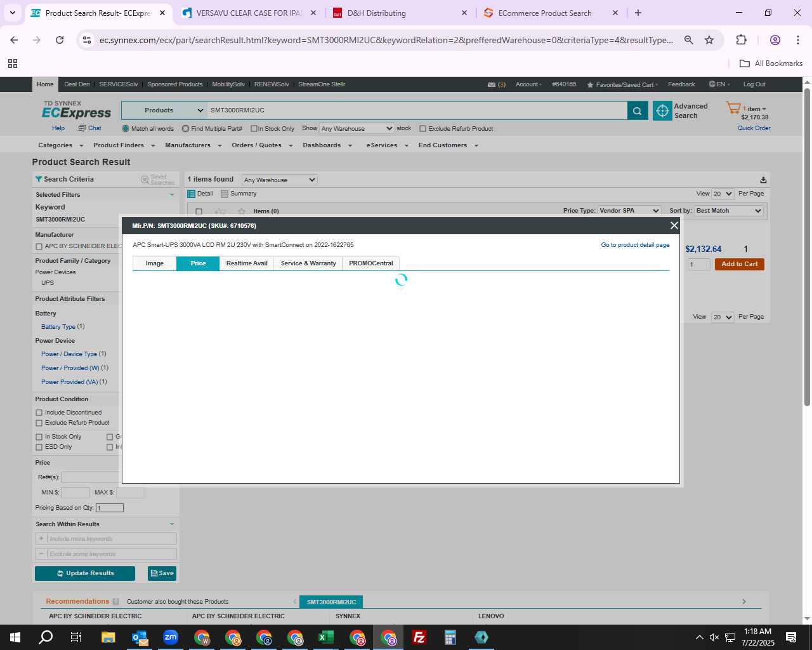Open Products search type dropdown
This screenshot has height=650, width=812.
pos(164,110)
